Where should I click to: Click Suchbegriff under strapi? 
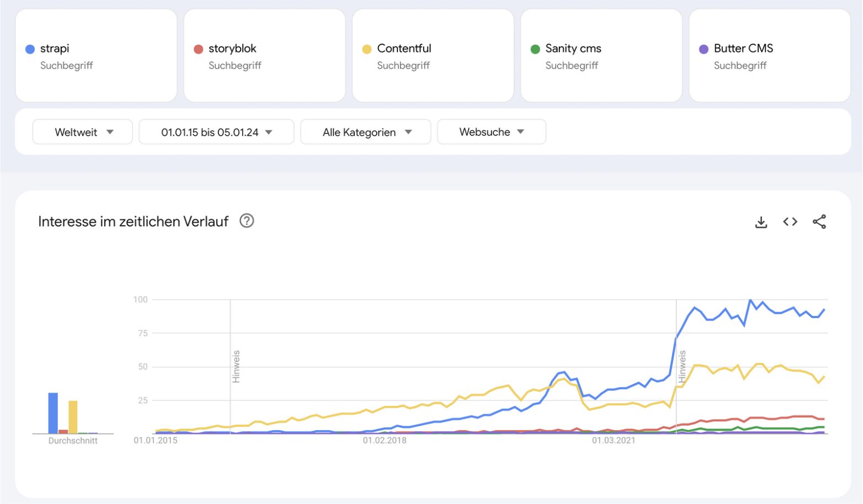pos(66,66)
